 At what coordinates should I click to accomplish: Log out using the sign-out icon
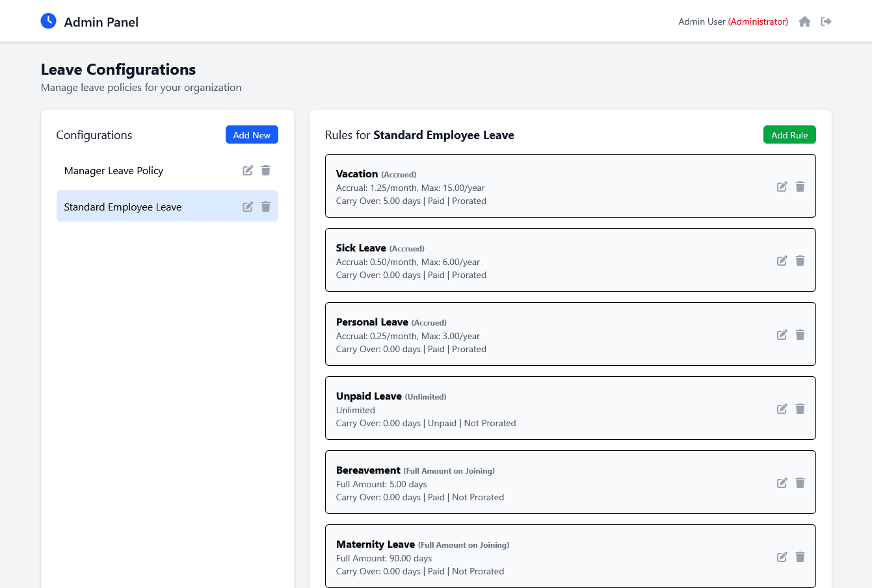point(826,21)
